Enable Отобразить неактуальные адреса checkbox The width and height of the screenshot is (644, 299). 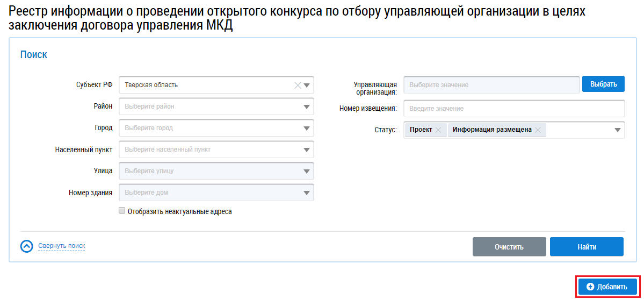coord(122,211)
